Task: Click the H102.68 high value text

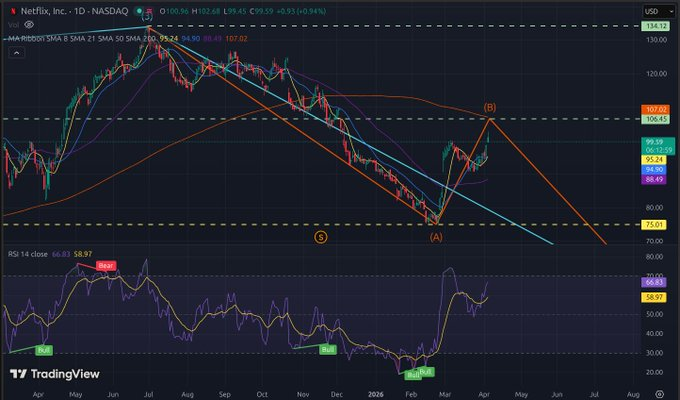Action: (x=206, y=11)
